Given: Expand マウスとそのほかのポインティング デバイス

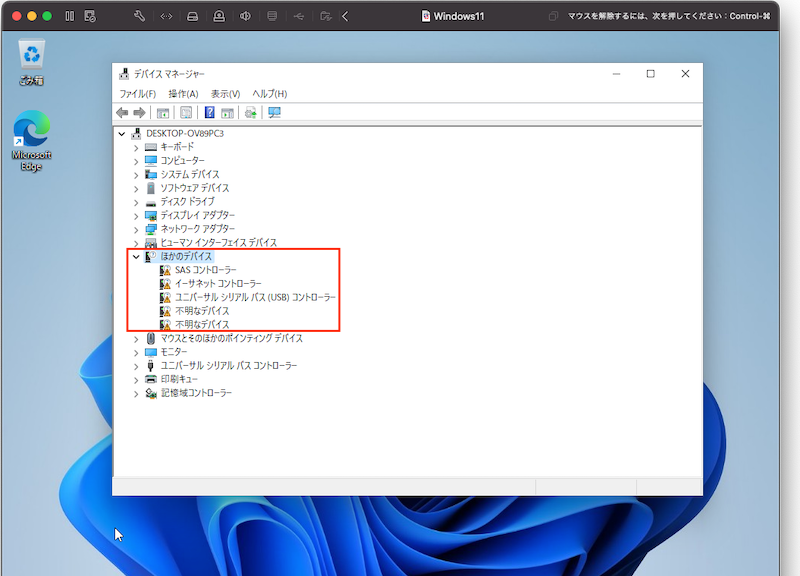Looking at the screenshot, I should [x=136, y=339].
